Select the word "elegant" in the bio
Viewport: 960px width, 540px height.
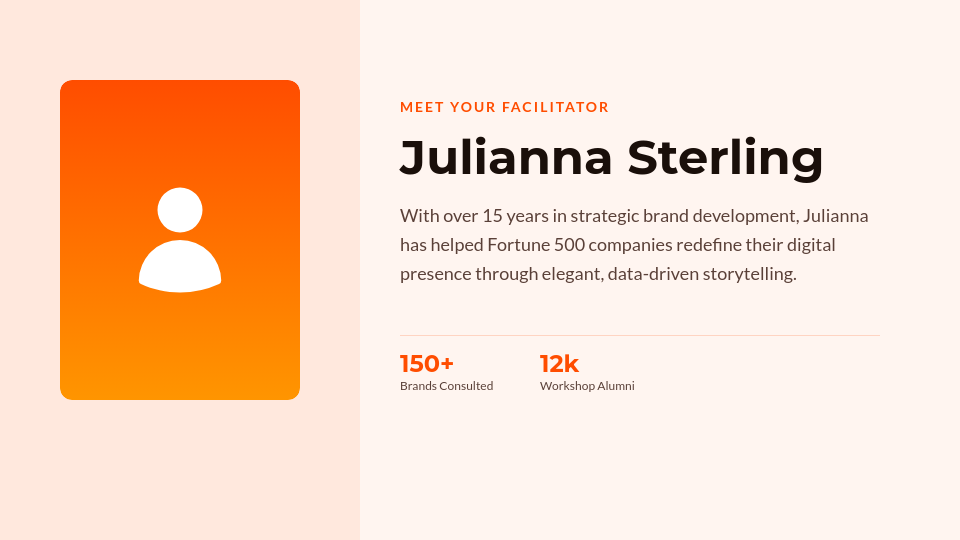(x=571, y=274)
